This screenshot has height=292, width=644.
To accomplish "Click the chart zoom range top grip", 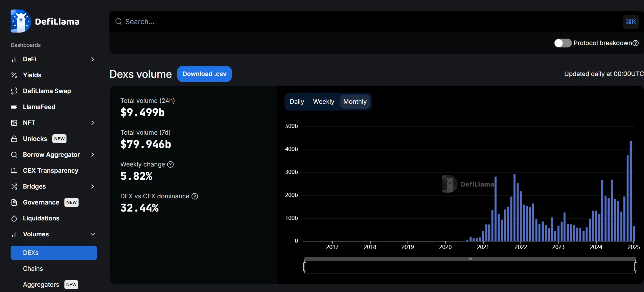I will [x=470, y=259].
